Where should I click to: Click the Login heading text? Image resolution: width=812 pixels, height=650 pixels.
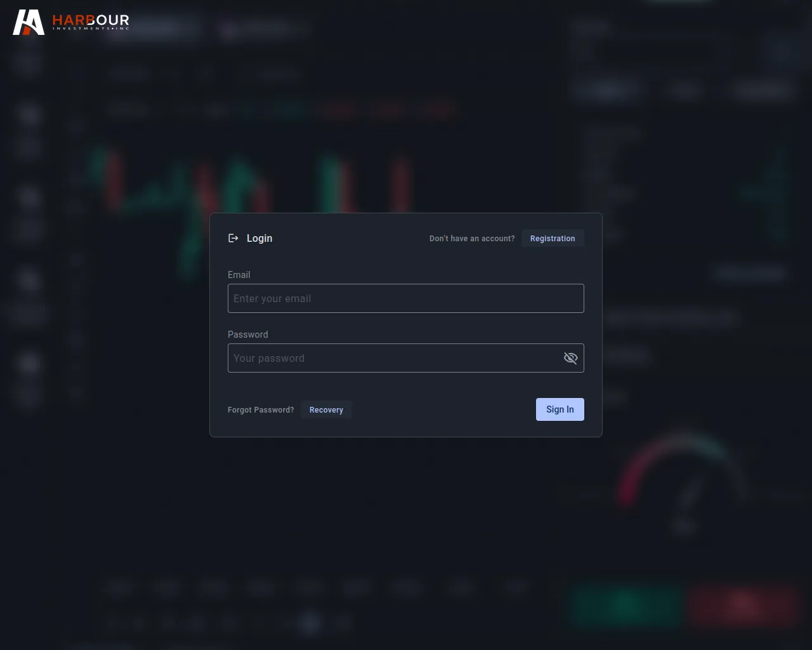tap(259, 238)
